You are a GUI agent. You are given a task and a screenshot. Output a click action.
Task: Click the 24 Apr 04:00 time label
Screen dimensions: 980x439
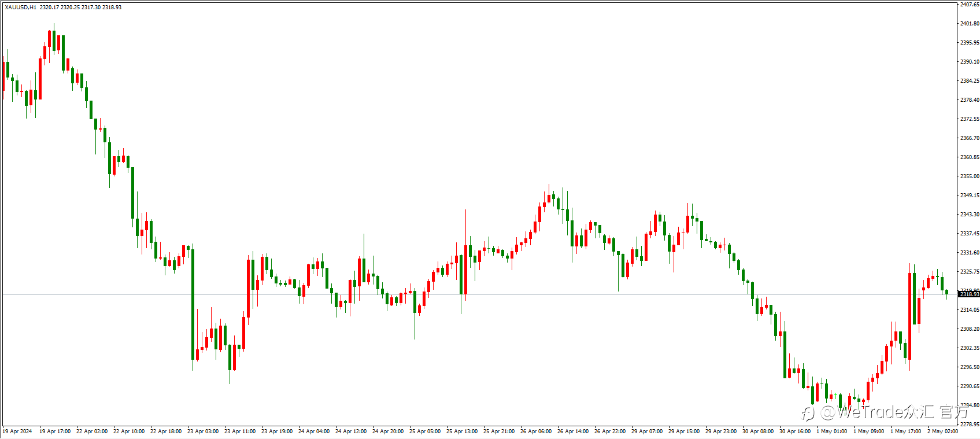point(314,431)
